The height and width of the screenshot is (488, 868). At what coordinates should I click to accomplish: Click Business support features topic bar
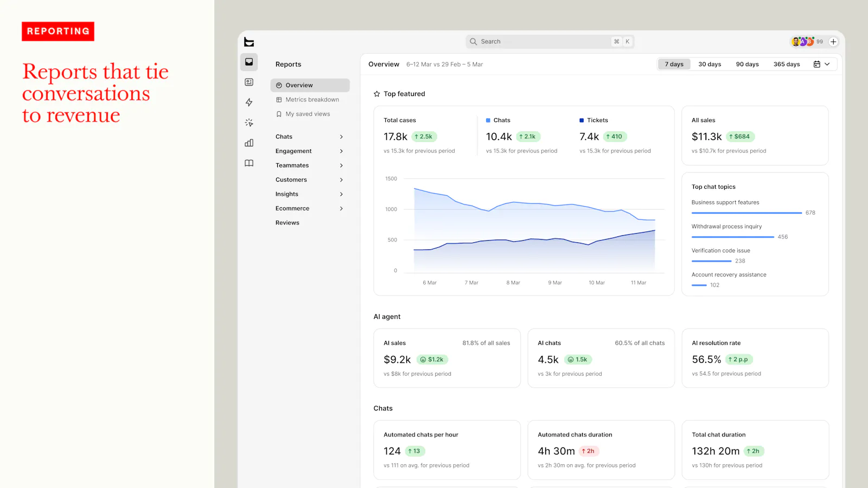click(x=746, y=213)
